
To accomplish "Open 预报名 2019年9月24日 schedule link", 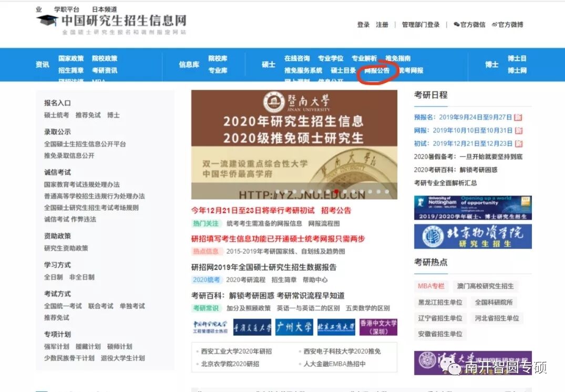I will coord(463,117).
